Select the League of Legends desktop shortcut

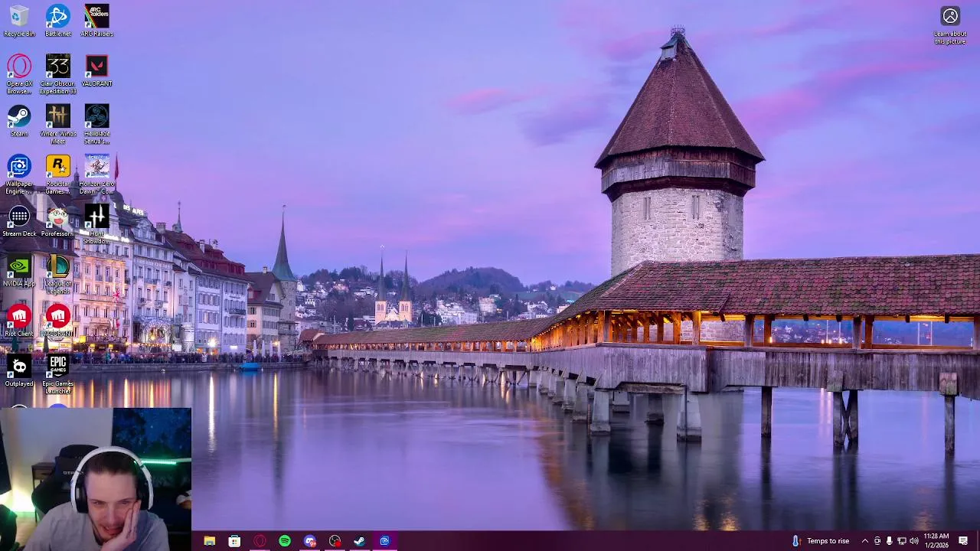[x=58, y=275]
